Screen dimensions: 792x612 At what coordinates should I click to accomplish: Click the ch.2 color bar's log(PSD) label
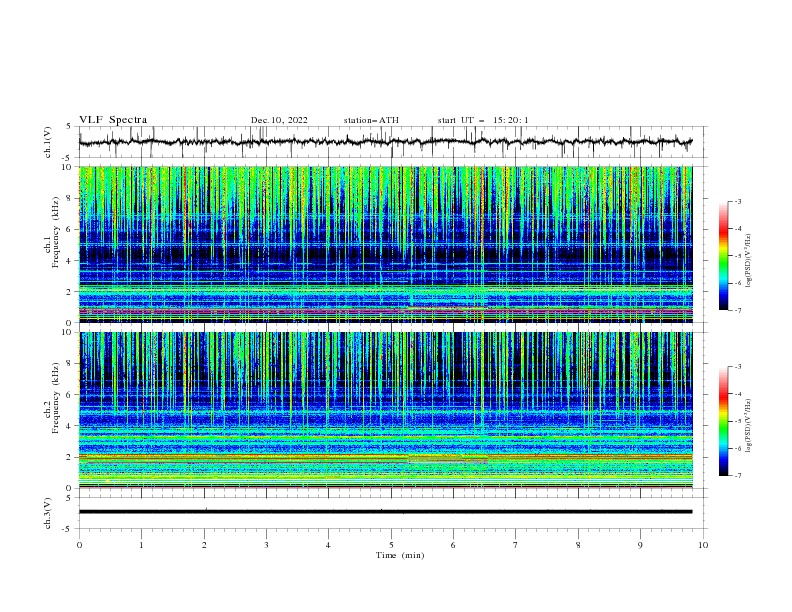coord(749,425)
